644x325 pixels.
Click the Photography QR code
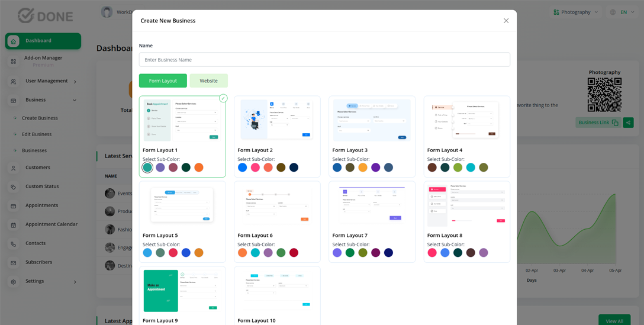click(604, 95)
